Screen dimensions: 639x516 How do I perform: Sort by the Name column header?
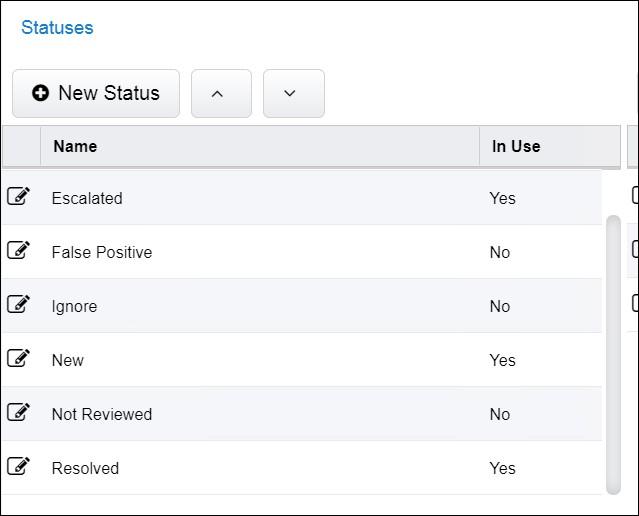tap(75, 146)
